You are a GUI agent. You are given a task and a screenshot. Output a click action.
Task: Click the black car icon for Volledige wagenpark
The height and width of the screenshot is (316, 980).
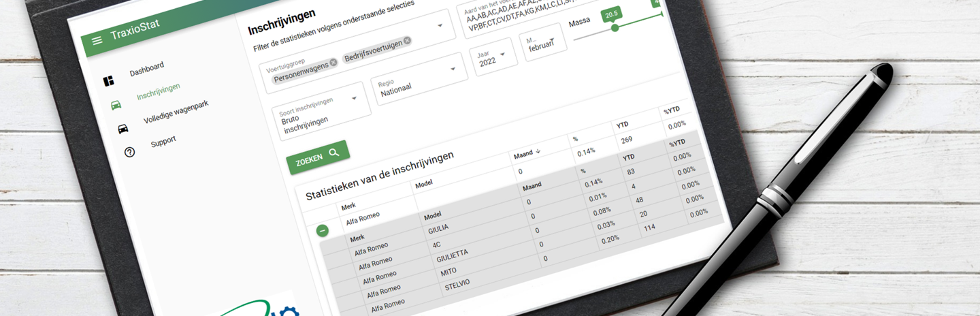123,129
